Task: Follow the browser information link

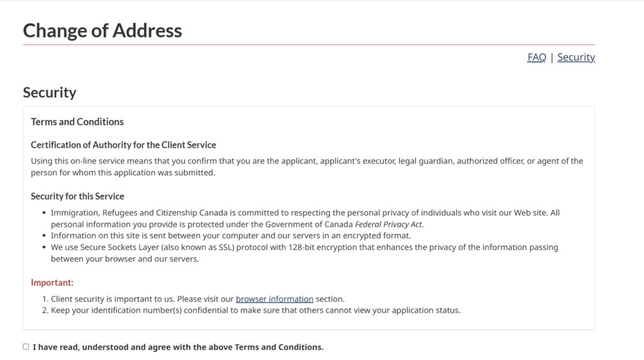Action: tap(274, 299)
